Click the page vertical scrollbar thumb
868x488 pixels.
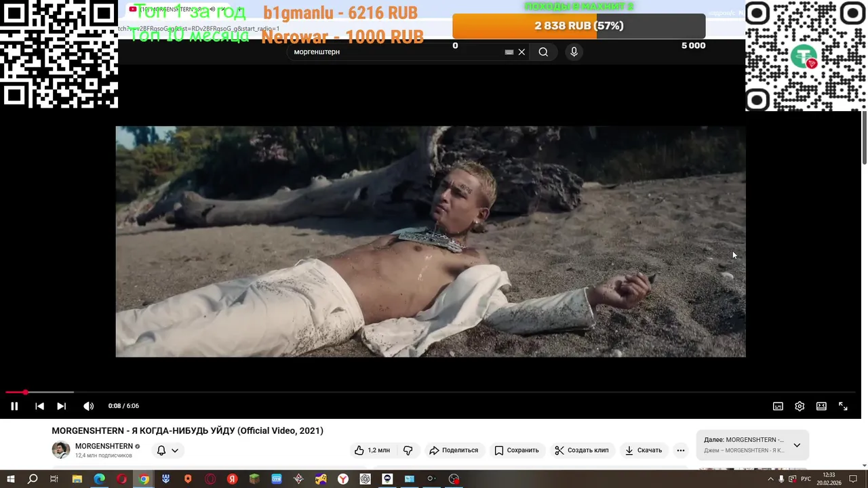click(865, 138)
